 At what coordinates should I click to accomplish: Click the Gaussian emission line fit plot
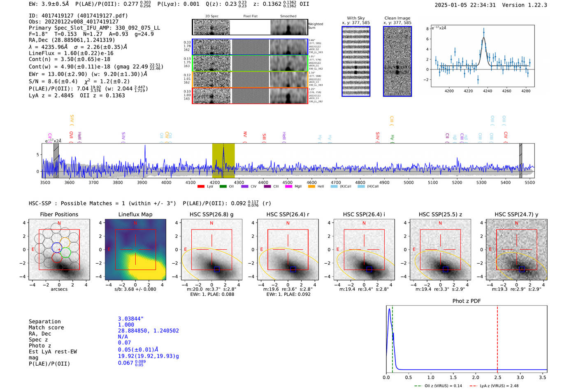483,56
